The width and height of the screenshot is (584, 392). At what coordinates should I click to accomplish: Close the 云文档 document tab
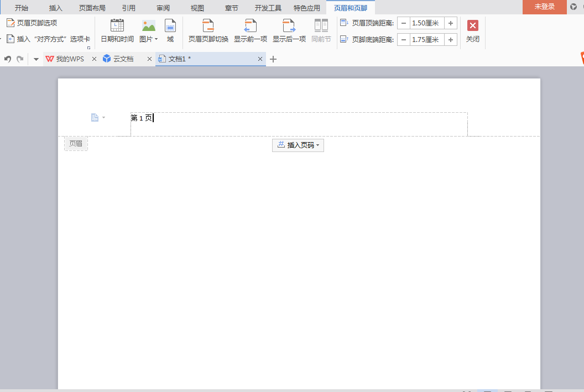(149, 59)
